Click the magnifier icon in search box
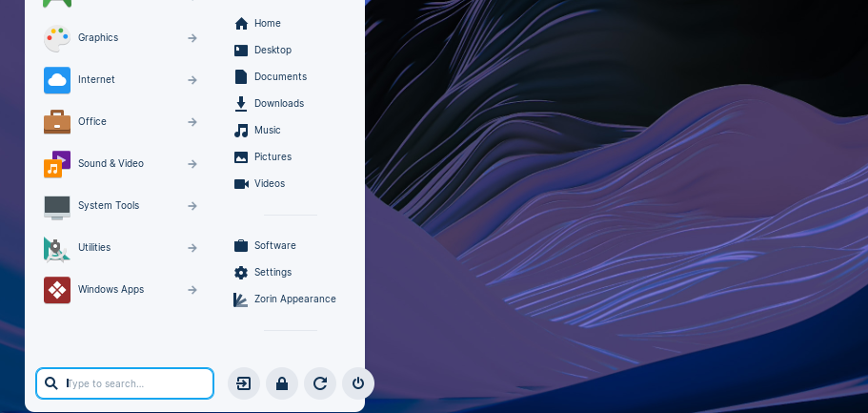The image size is (868, 413). point(51,383)
